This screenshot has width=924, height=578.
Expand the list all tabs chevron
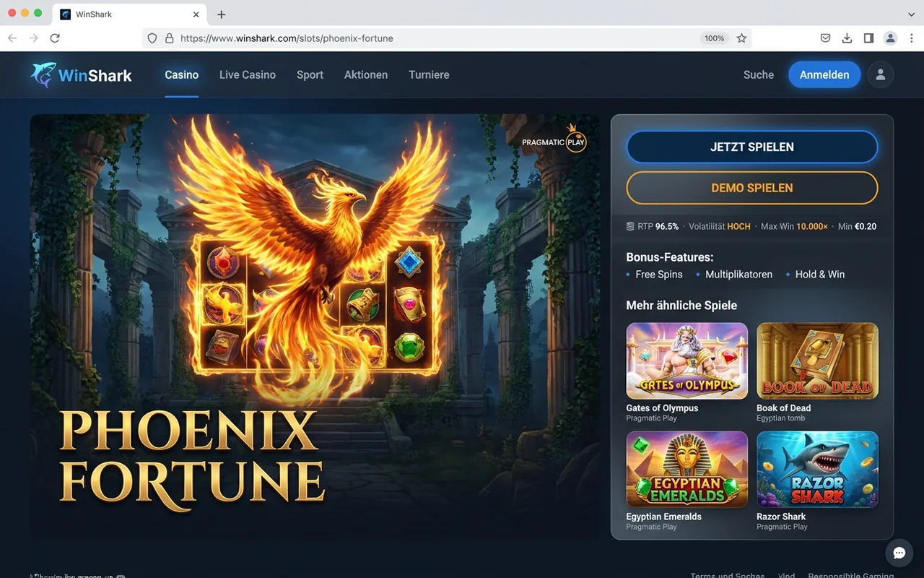(911, 14)
